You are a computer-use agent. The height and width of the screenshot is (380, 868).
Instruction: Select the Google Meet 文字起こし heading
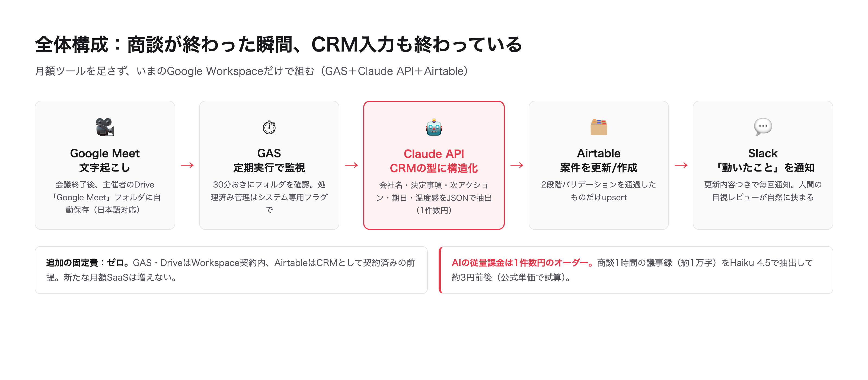tap(105, 160)
